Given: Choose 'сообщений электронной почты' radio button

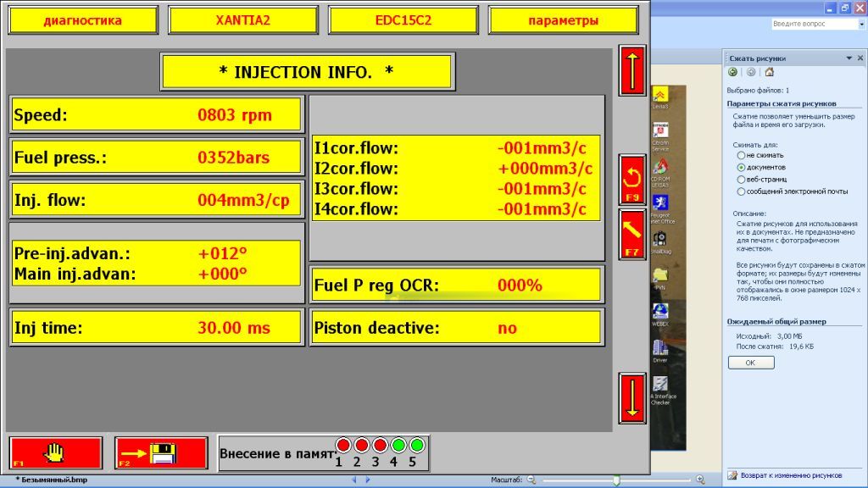Looking at the screenshot, I should coord(741,191).
